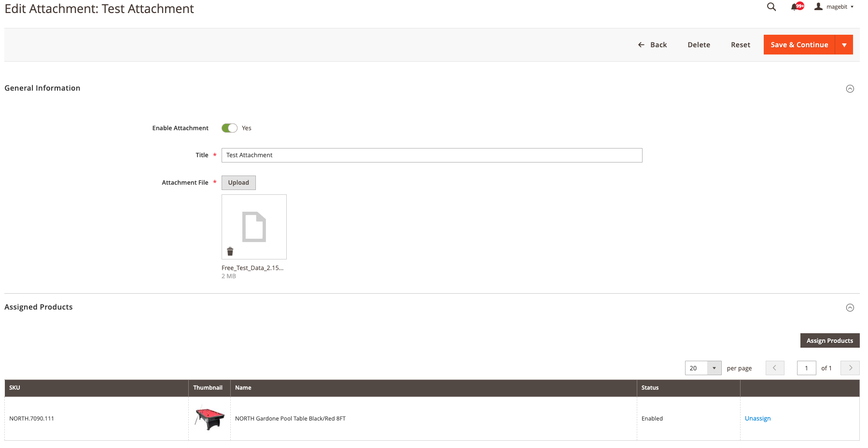Image resolution: width=868 pixels, height=448 pixels.
Task: Unassign the NORTH Gardone Pool Table product
Action: [757, 418]
